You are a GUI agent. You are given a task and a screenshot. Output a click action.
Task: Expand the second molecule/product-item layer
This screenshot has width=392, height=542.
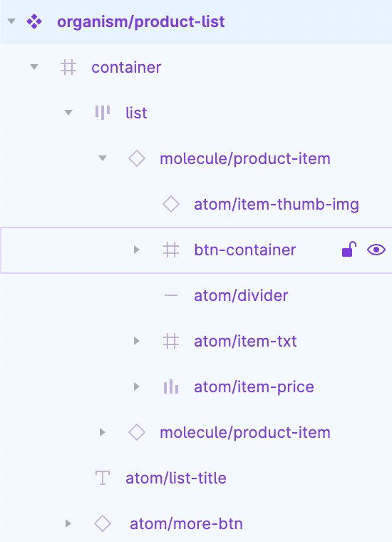(102, 432)
